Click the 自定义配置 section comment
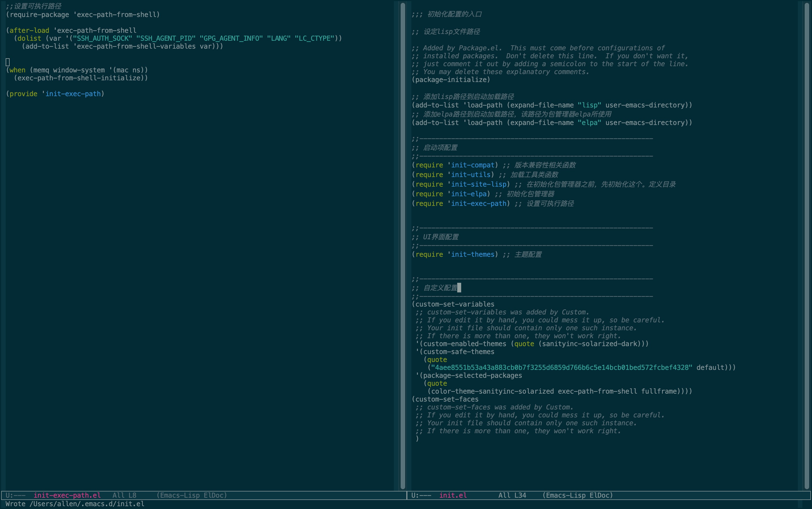 click(435, 288)
